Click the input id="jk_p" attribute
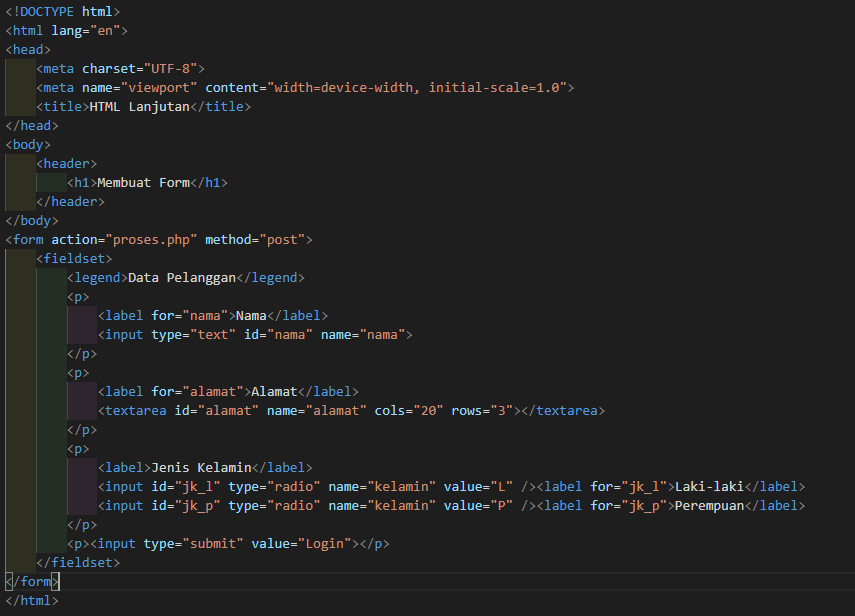The image size is (855, 616). pyautogui.click(x=186, y=505)
